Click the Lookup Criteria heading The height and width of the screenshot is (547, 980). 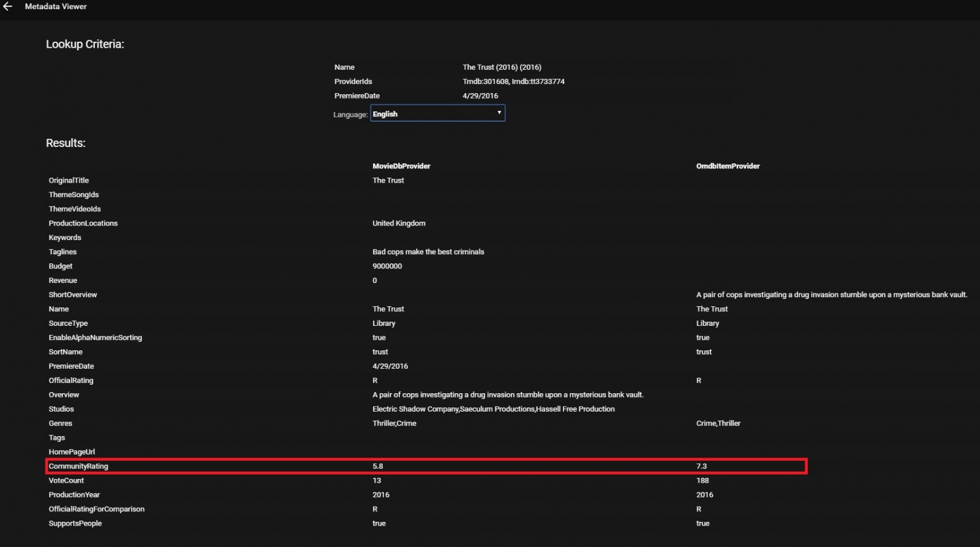click(x=85, y=44)
